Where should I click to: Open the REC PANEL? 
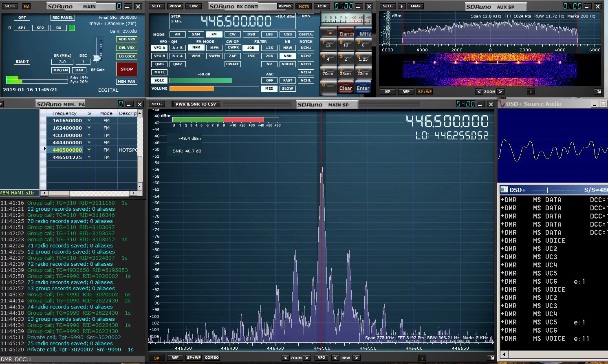tap(62, 18)
